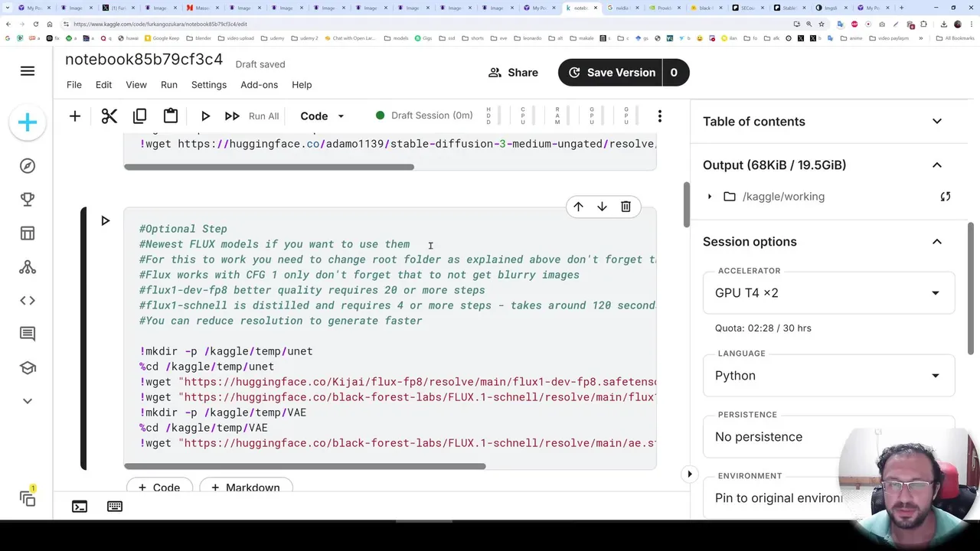Open the Settings menu
The height and width of the screenshot is (551, 980).
pyautogui.click(x=209, y=85)
